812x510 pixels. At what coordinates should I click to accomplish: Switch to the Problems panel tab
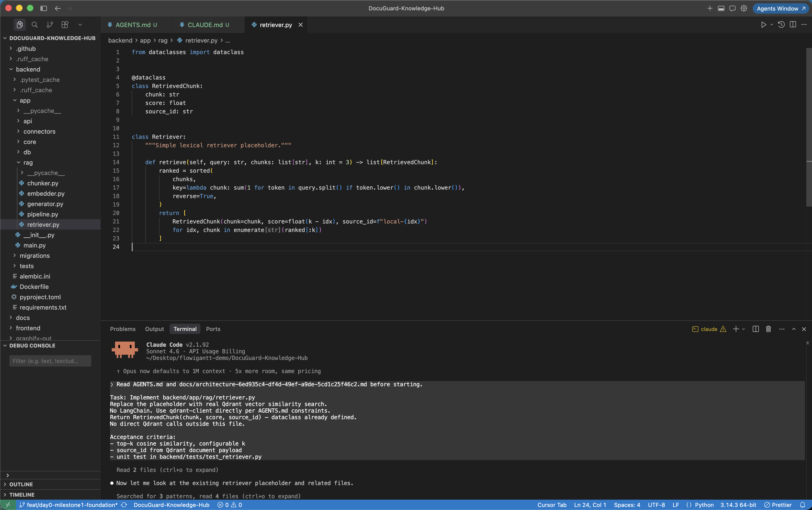pos(123,329)
